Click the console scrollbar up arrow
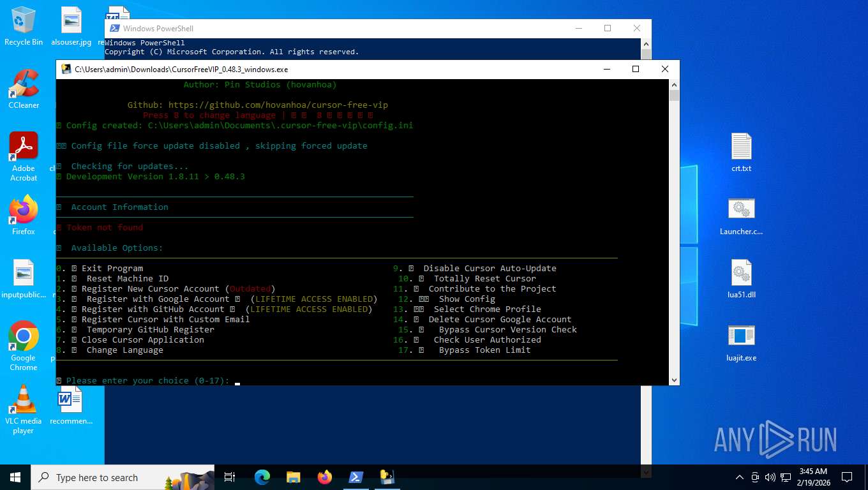The image size is (868, 490). point(674,84)
